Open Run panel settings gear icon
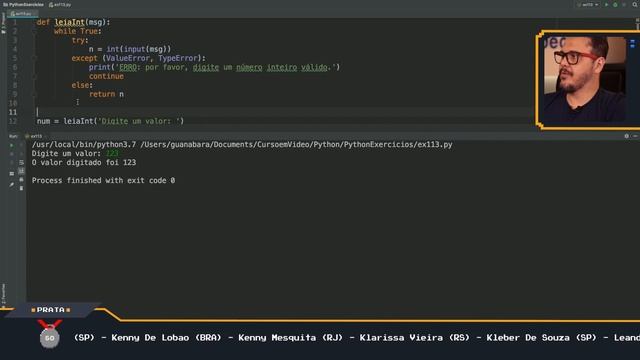Viewport: 640px width, 360px height. (627, 136)
